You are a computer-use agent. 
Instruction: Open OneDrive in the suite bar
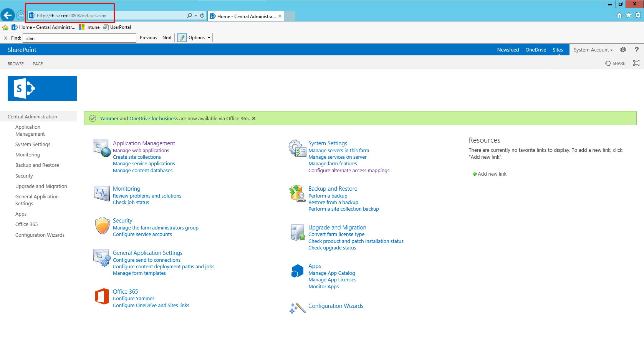(x=536, y=50)
